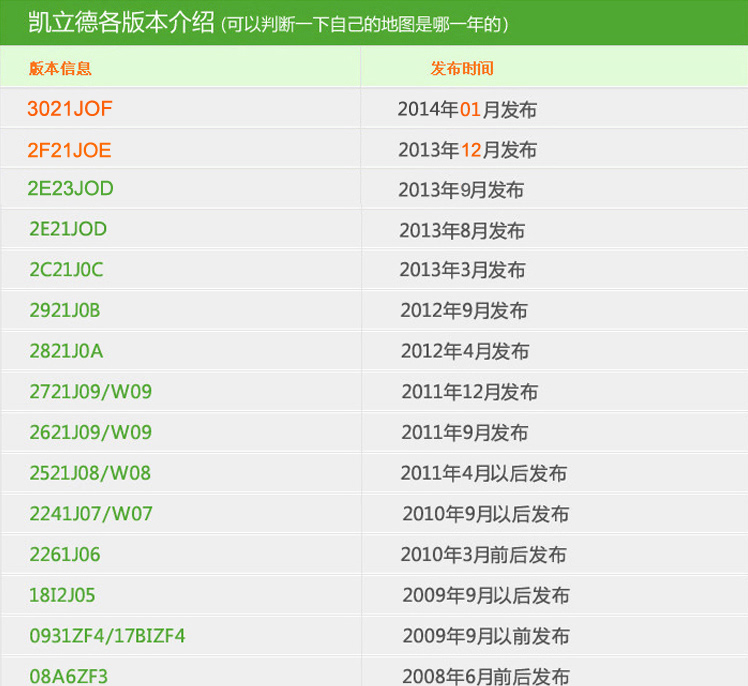Screen dimensions: 748x686
Task: Click the 版本信息 column header
Action: click(60, 69)
